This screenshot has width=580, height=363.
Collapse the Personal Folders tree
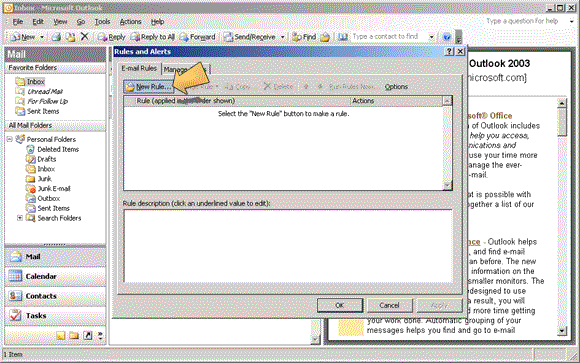(10, 139)
